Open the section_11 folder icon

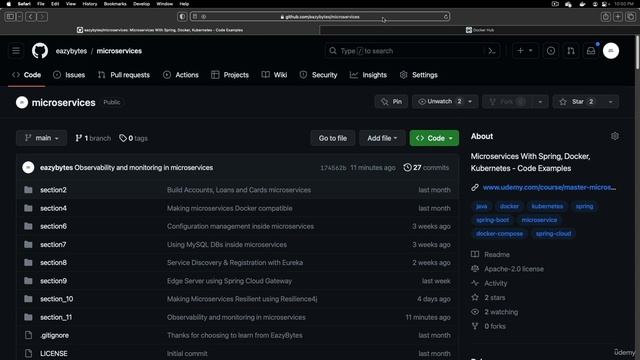[28, 317]
